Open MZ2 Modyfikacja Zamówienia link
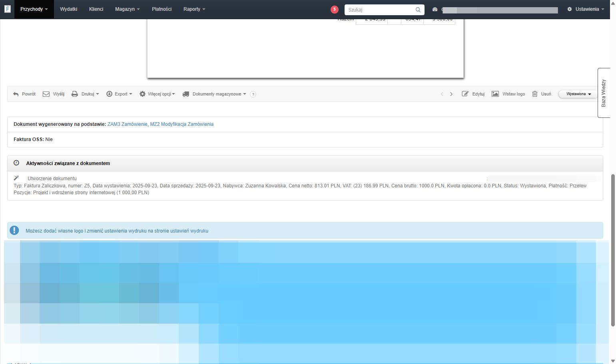The width and height of the screenshot is (616, 364). click(181, 124)
